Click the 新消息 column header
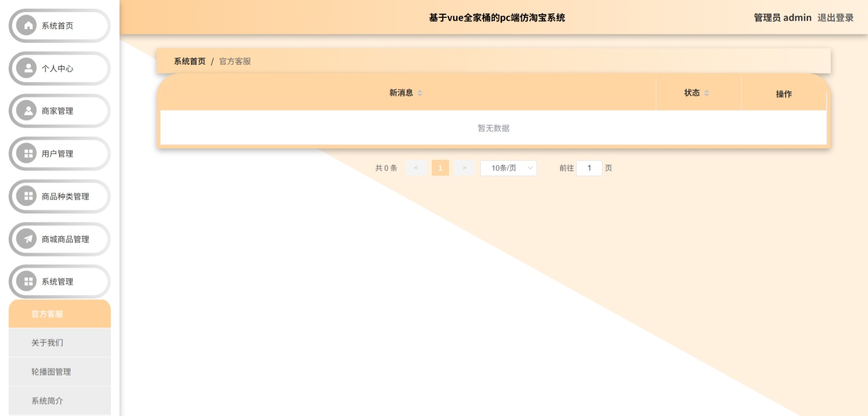Screen dimensions: 868x416 (408, 93)
